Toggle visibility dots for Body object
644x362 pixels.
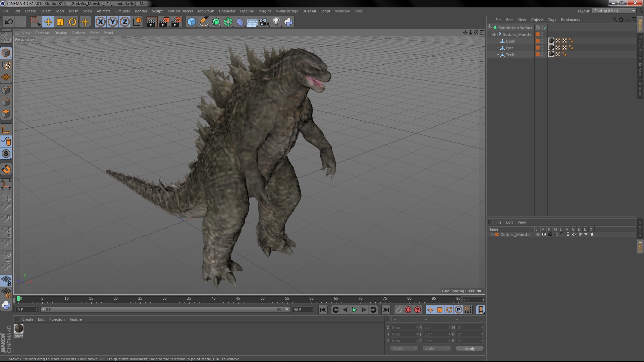pos(542,41)
